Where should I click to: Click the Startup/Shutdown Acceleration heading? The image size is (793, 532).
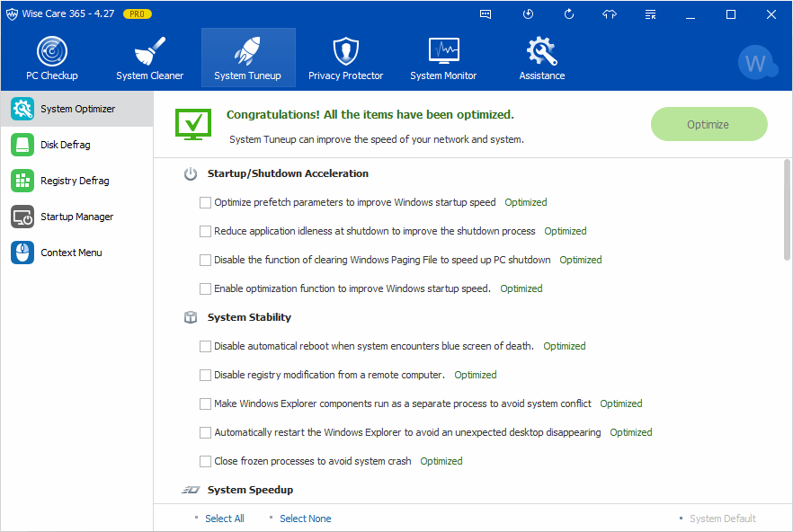coord(288,173)
